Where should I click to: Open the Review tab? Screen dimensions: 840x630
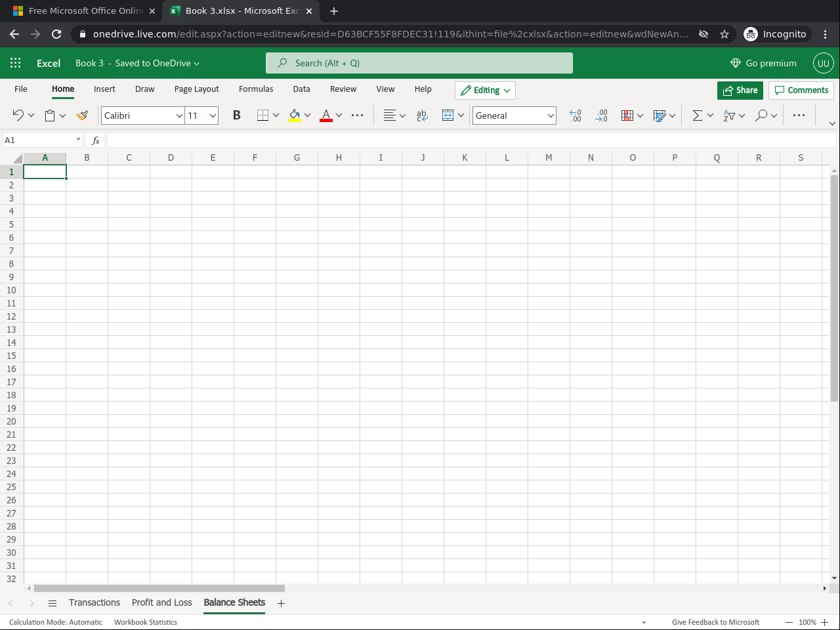343,89
